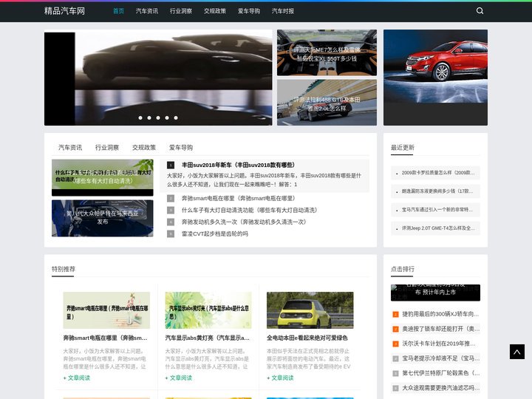The height and width of the screenshot is (399, 532).
Task: Click 文章阅读 under 全电动本田e card
Action: [280, 378]
